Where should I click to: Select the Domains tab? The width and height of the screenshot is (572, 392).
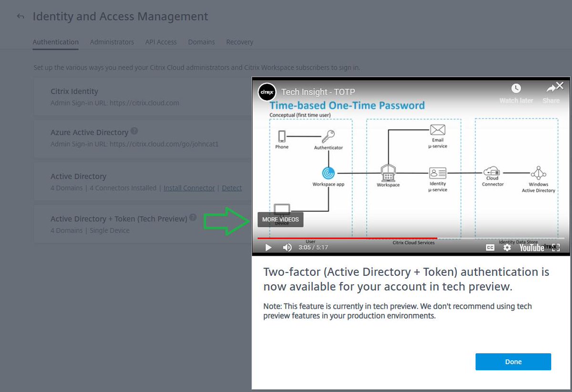(x=202, y=42)
